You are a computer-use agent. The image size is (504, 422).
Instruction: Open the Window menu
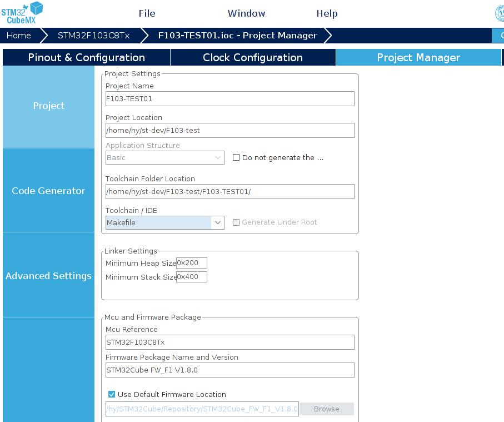coord(246,13)
